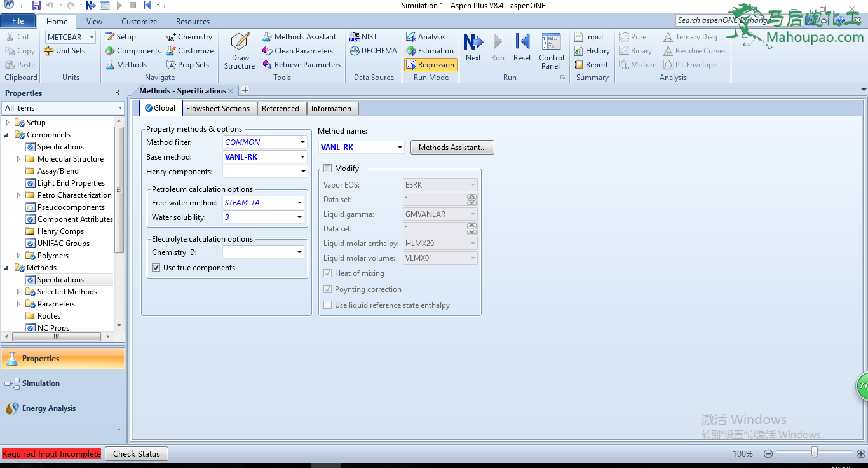
Task: Switch to Customize ribbon tab
Action: (139, 21)
